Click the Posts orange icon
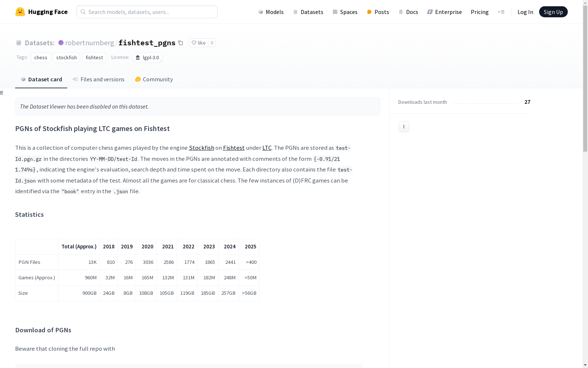This screenshot has width=588, height=368. [x=369, y=12]
